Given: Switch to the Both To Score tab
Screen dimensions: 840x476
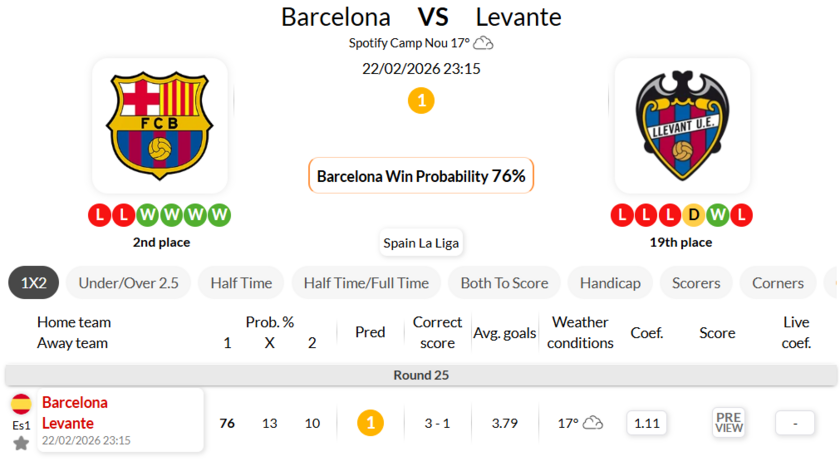Looking at the screenshot, I should click(x=504, y=283).
